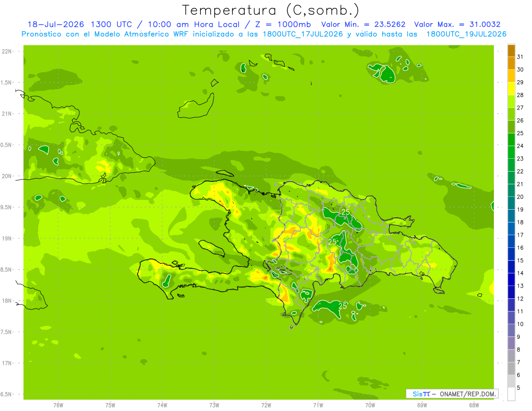Click the 22N latitude axis label
Image resolution: width=532 pixels, height=411 pixels.
coord(6,51)
